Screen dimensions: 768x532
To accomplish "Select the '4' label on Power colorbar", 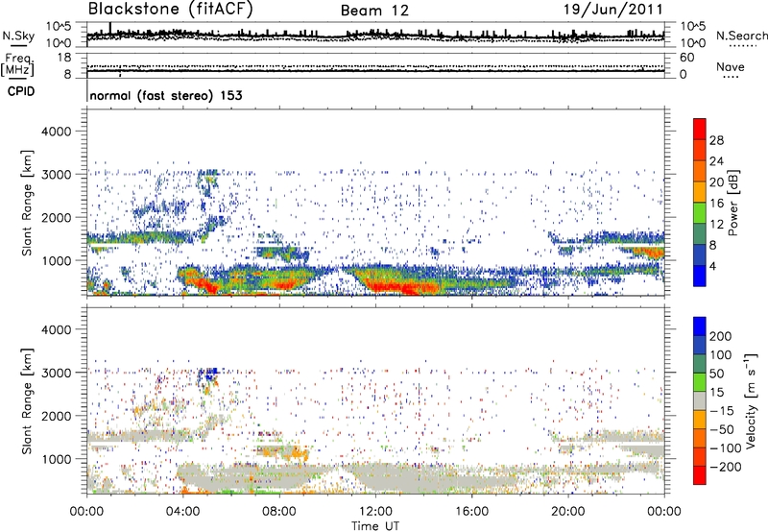I will pos(712,266).
